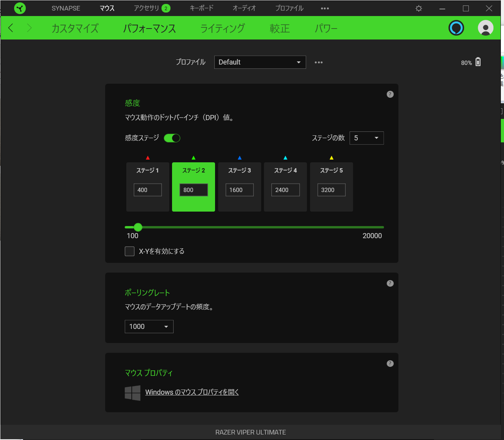Enable the X-Yを有効にする checkbox
The width and height of the screenshot is (504, 440).
(x=129, y=251)
